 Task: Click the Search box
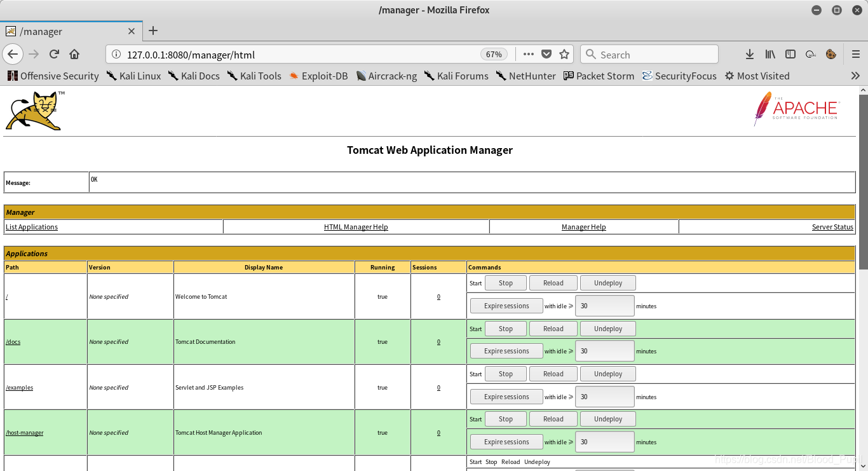pos(649,55)
